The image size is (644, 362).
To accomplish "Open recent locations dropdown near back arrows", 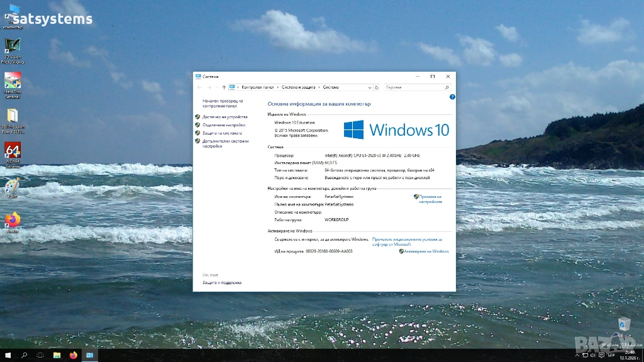I will [217, 87].
